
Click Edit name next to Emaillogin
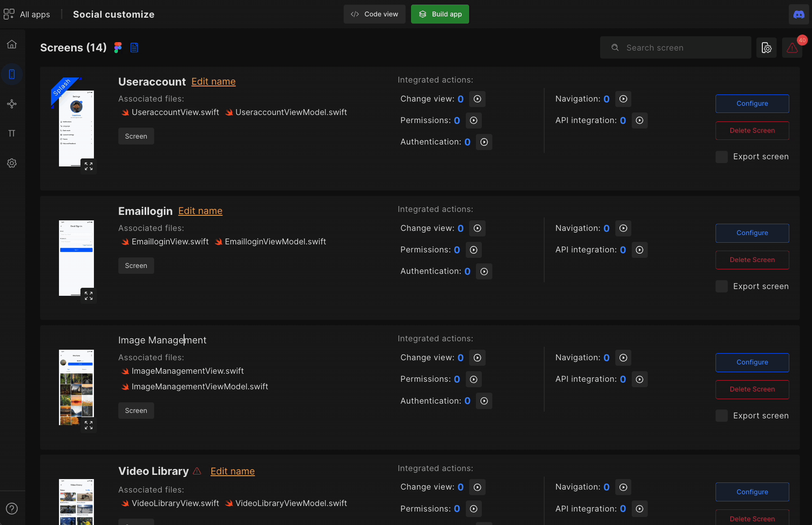(x=200, y=211)
